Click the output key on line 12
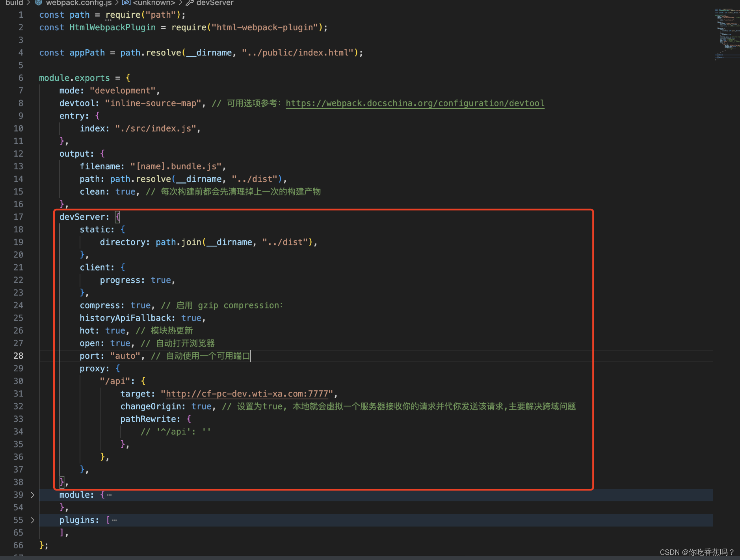This screenshot has height=560, width=740. [74, 154]
